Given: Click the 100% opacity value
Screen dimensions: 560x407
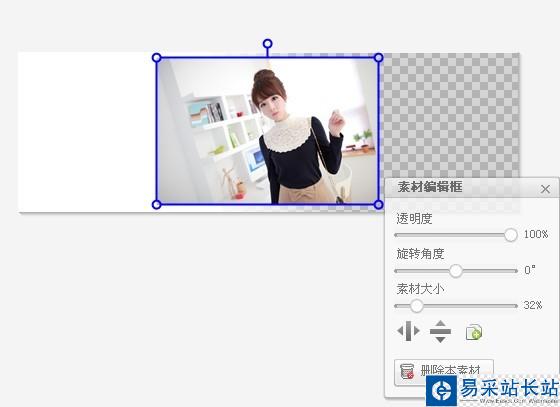Looking at the screenshot, I should click(x=536, y=235).
